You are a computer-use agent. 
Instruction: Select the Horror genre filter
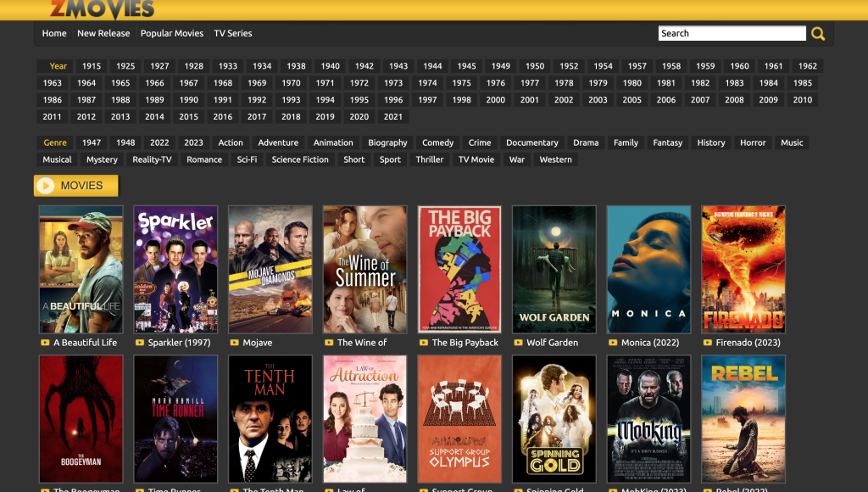coord(753,143)
